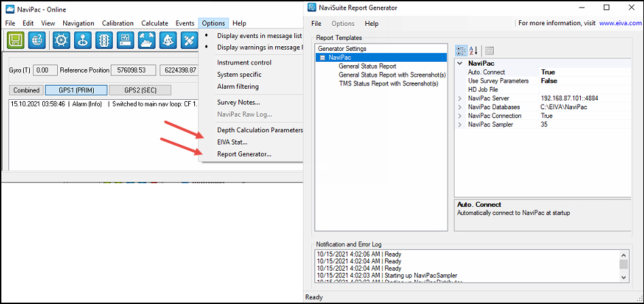Select General Status Report template
The width and height of the screenshot is (644, 304).
368,66
